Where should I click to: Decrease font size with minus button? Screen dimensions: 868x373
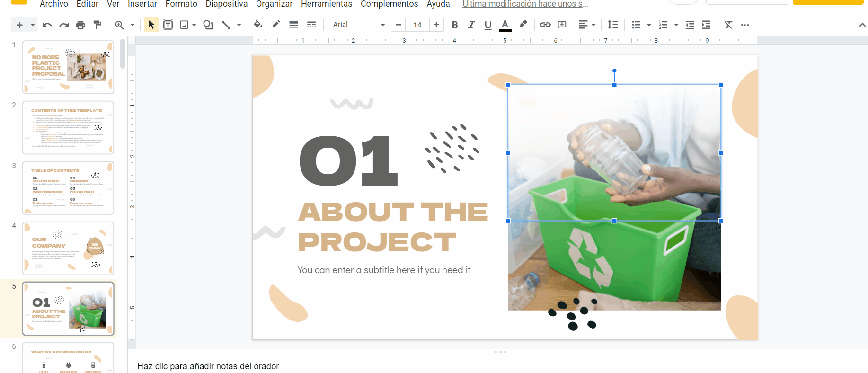click(399, 25)
